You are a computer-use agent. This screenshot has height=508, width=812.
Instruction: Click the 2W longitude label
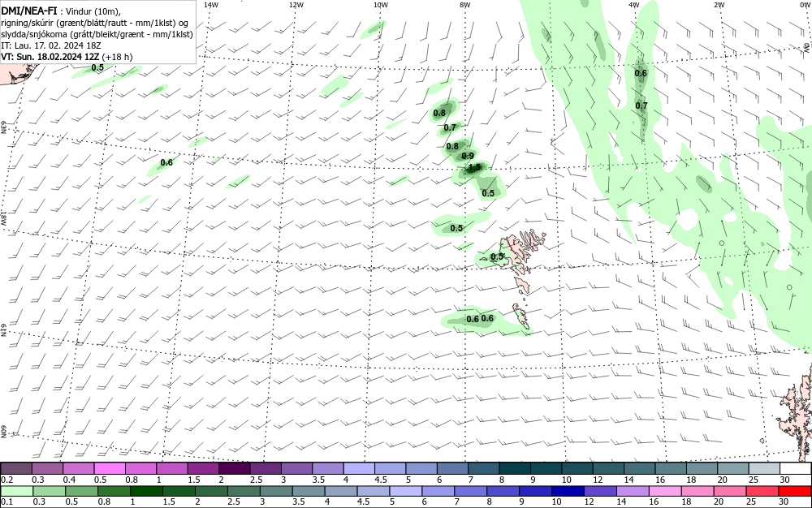pyautogui.click(x=719, y=5)
